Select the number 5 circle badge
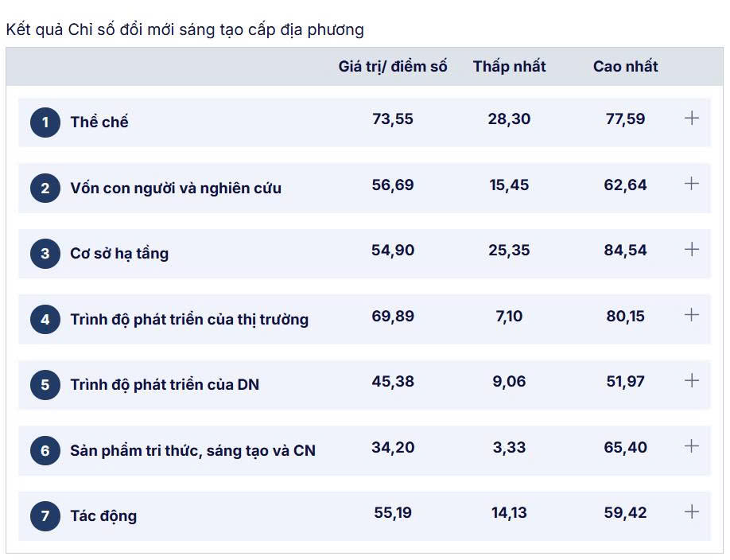Screen dimensions: 730x560 click(x=45, y=385)
